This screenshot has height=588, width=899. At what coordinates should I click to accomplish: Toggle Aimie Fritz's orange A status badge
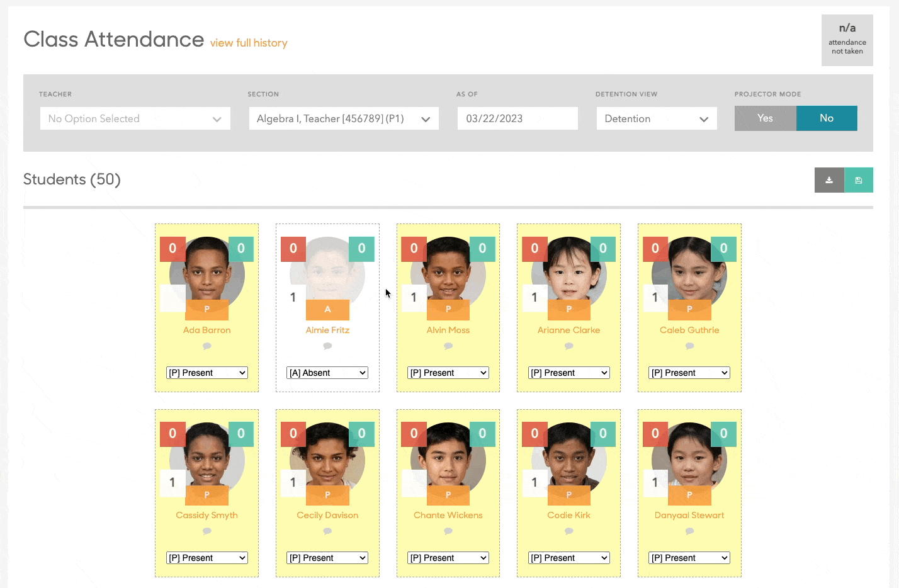click(x=327, y=310)
